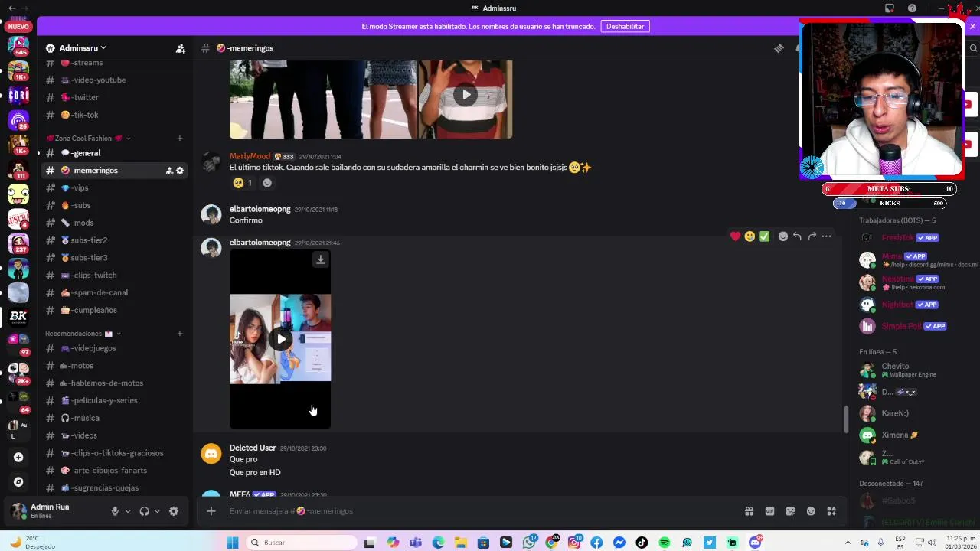Viewport: 980px width, 551px height.
Task: Play the striped shirt video at top
Action: point(465,95)
